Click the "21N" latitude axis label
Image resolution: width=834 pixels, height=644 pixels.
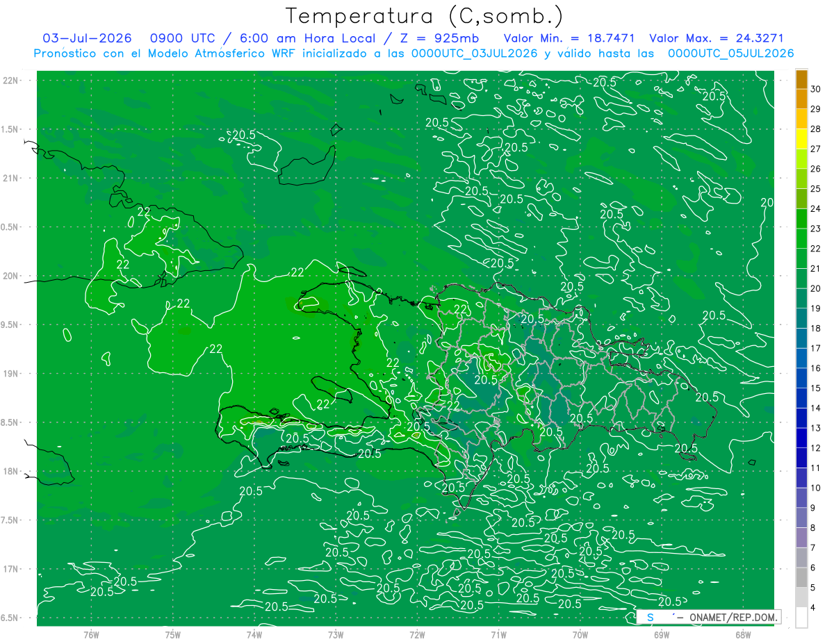click(x=10, y=179)
